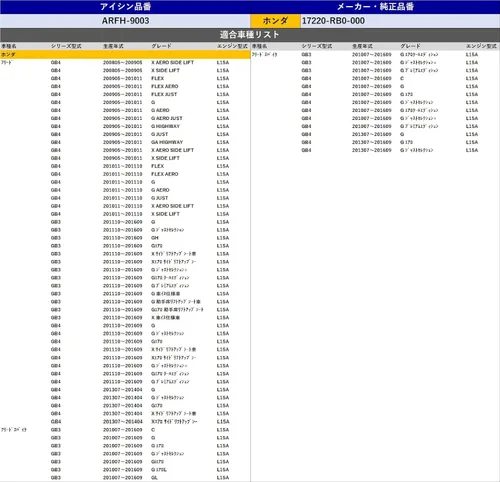This screenshot has height=482, width=500.
Task: Click the L15A engine code in the FLEX JUST row
Action: pyautogui.click(x=223, y=94)
